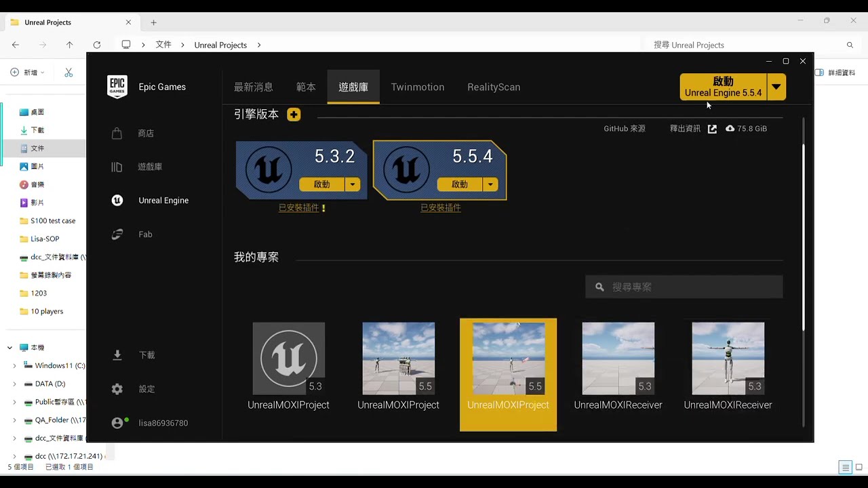
Task: Expand the QA_Folder network drive node
Action: point(15,420)
